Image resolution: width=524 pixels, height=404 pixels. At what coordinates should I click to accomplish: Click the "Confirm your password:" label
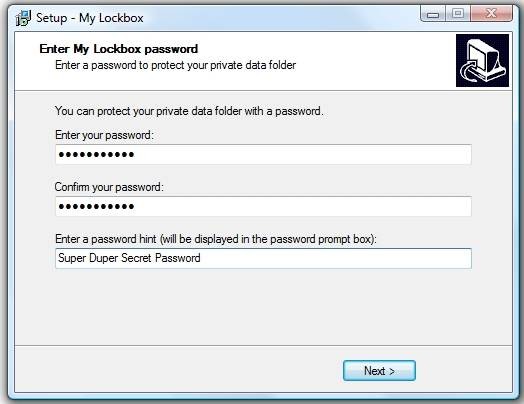(109, 187)
